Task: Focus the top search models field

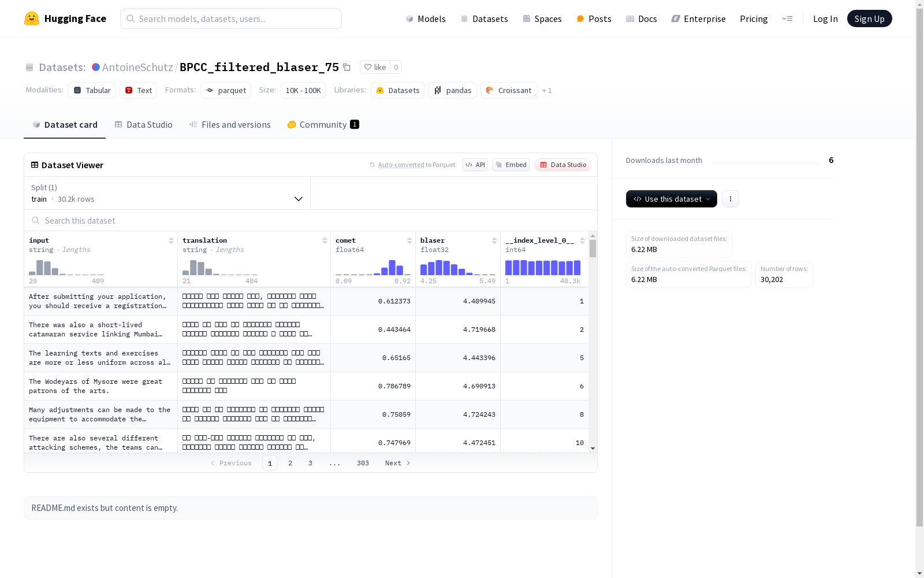Action: click(231, 18)
